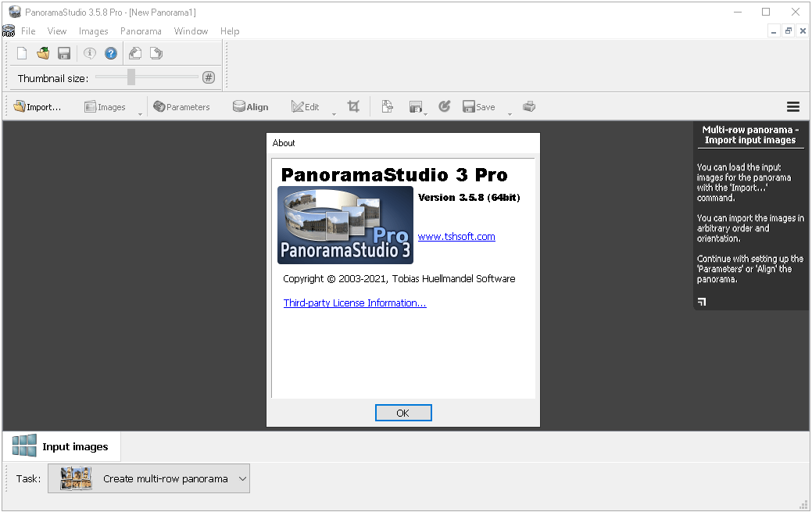812x512 pixels.
Task: Open Third-party License Information link
Action: click(355, 303)
